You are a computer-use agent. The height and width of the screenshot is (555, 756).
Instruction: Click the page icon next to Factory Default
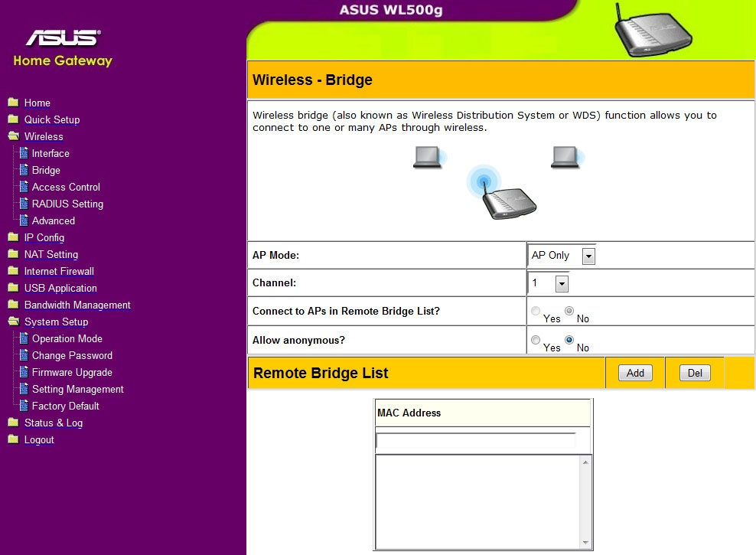tap(24, 406)
